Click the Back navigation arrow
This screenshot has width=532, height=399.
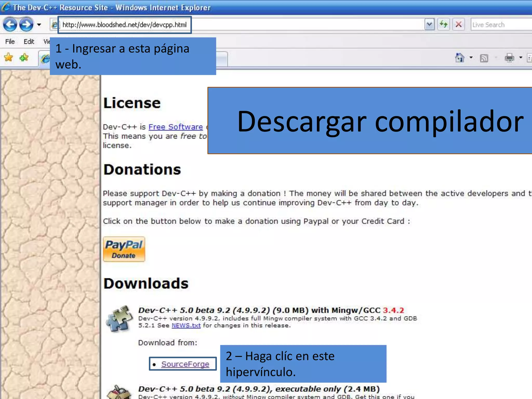tap(10, 25)
